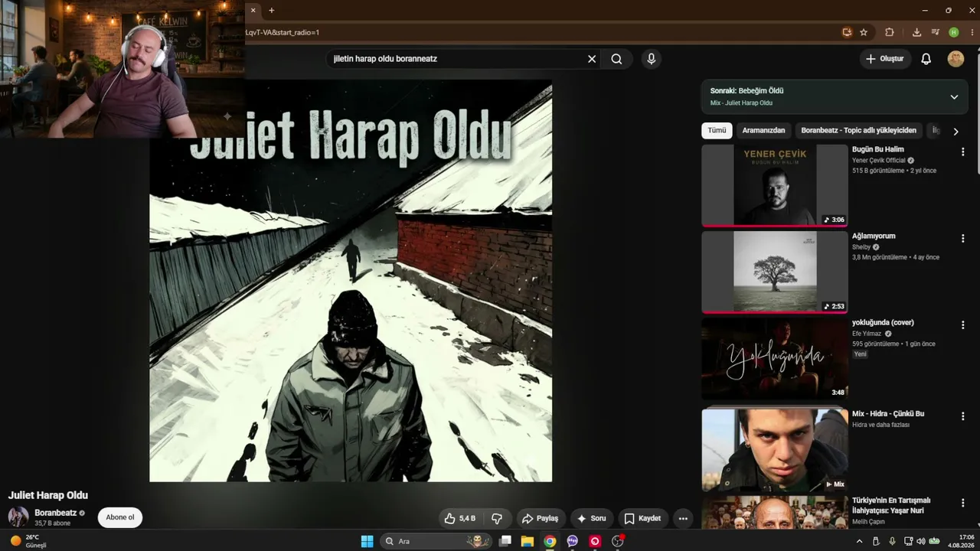Open File Explorer from the taskbar

(x=528, y=541)
